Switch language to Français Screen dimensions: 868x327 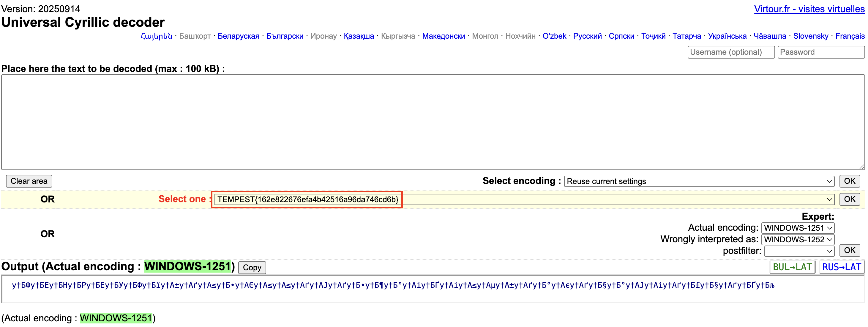pos(850,36)
